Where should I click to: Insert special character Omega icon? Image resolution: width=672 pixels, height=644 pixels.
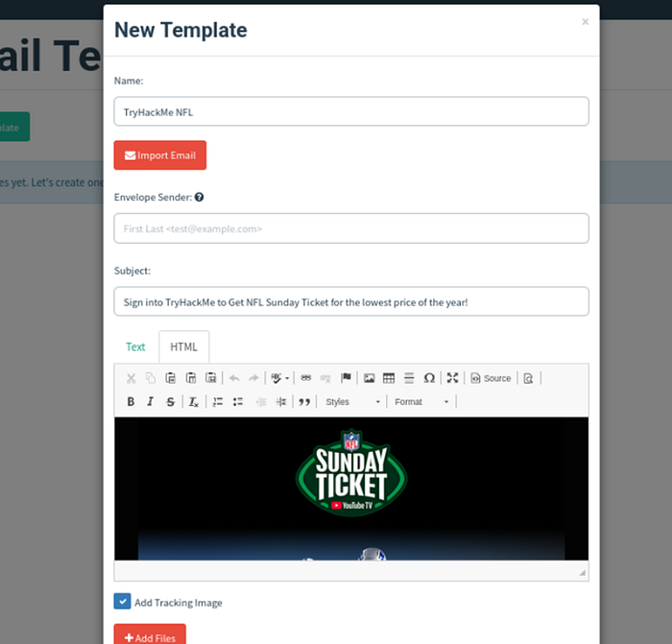pos(429,378)
